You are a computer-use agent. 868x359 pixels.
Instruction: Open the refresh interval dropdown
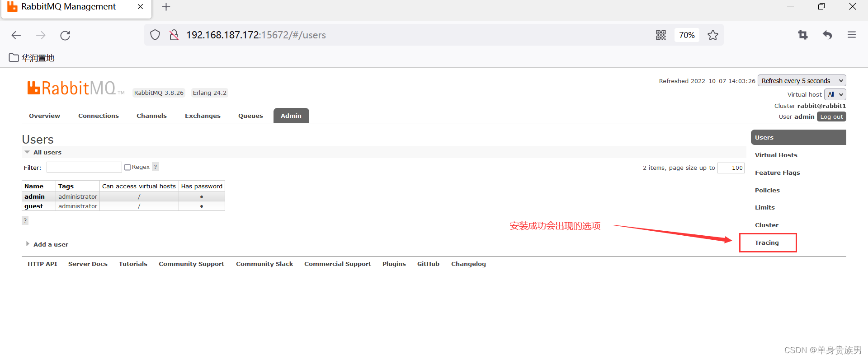pos(802,81)
